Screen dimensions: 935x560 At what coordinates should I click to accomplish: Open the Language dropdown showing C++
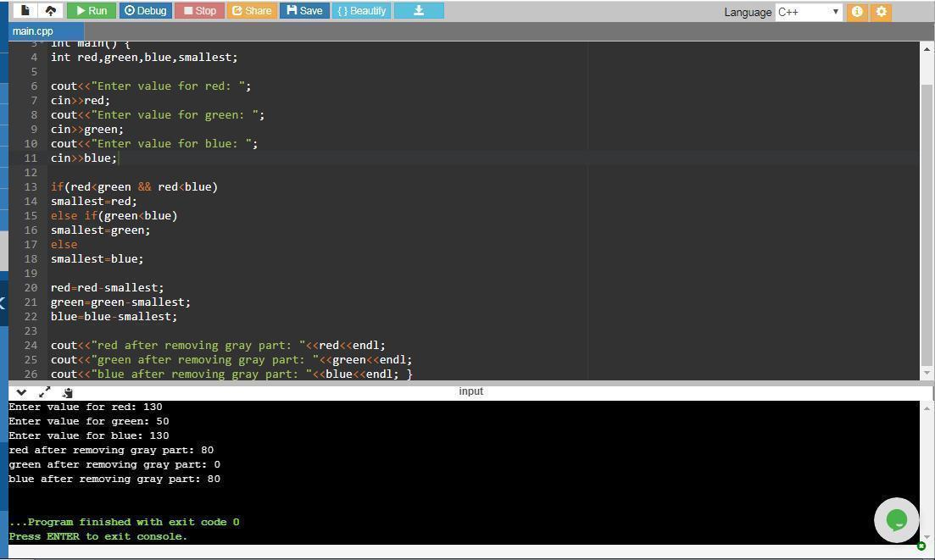point(808,12)
